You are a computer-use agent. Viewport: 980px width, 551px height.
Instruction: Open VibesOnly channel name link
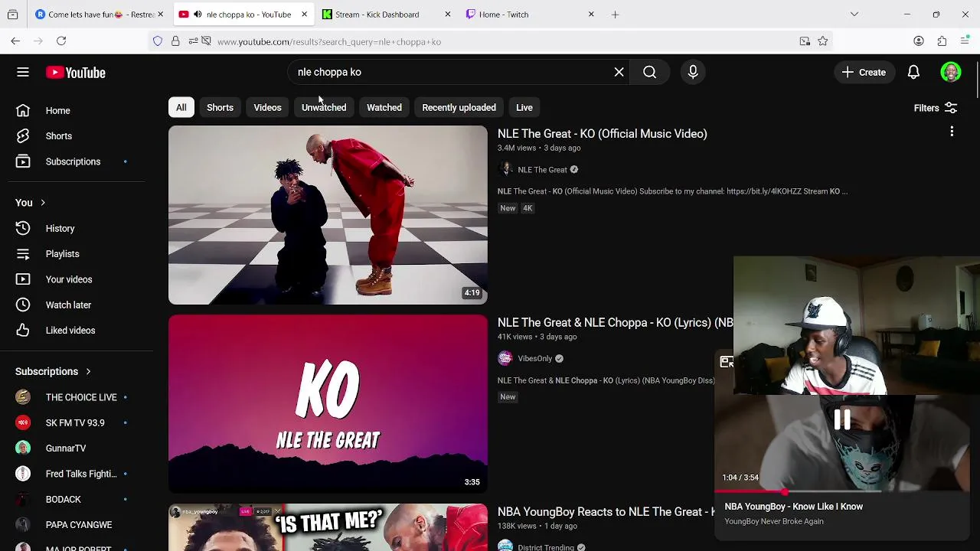coord(534,359)
